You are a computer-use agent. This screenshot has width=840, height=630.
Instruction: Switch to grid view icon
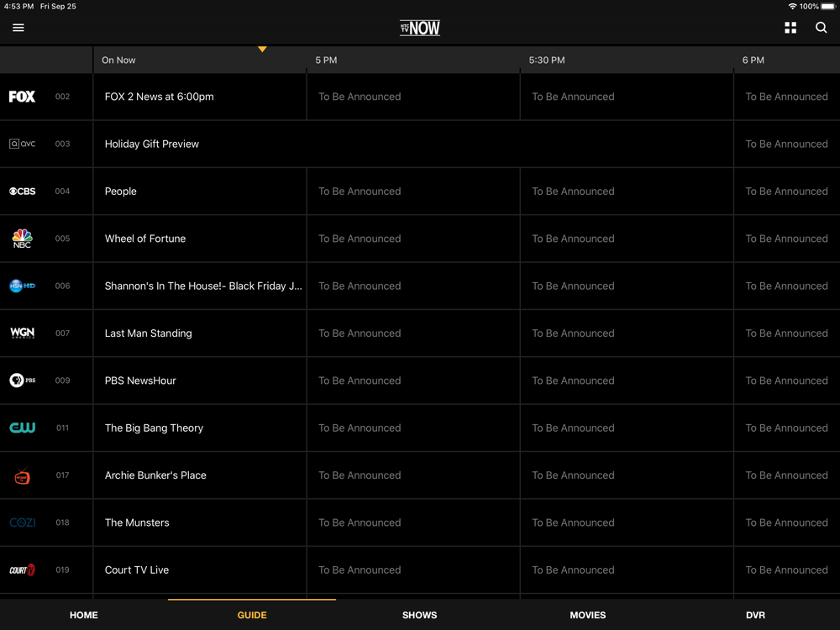(790, 28)
